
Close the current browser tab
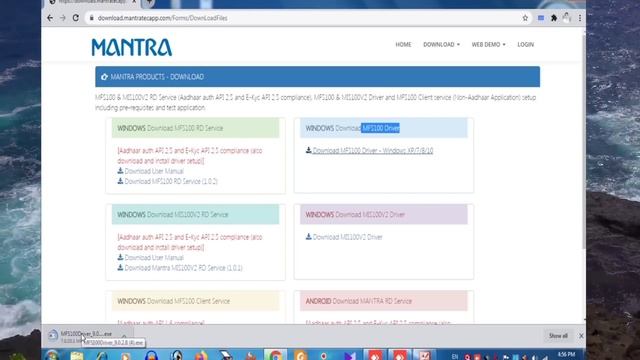pyautogui.click(x=134, y=2)
